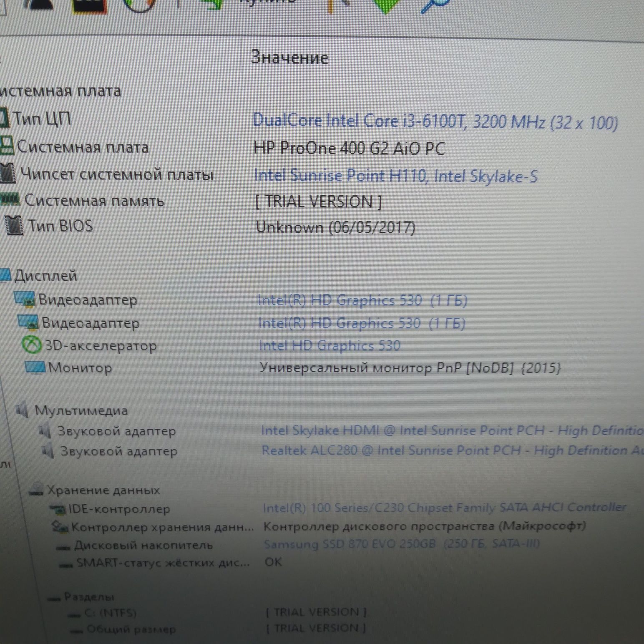Click the Значение column header
This screenshot has width=644, height=644.
point(290,58)
